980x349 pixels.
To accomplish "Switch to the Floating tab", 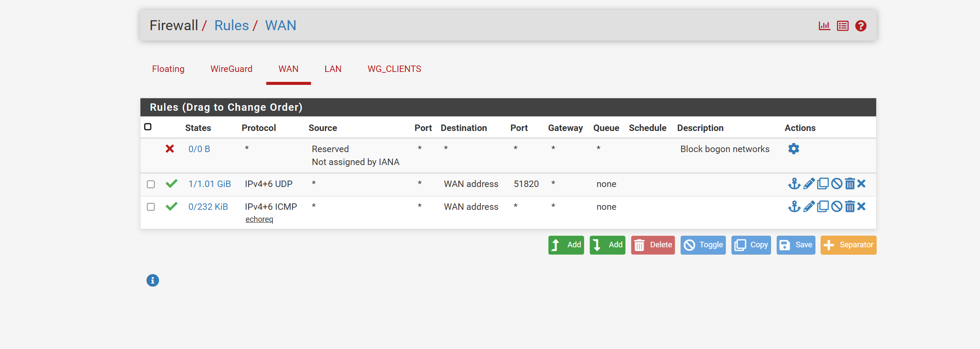I will click(x=168, y=69).
